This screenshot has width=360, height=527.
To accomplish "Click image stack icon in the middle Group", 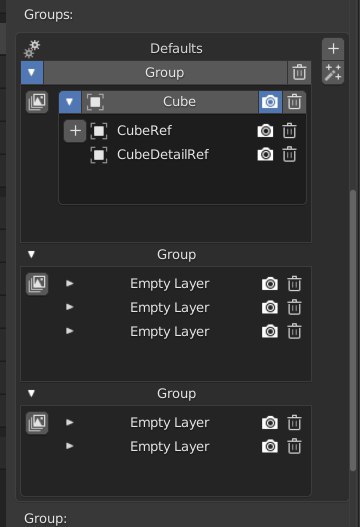I will point(37,284).
